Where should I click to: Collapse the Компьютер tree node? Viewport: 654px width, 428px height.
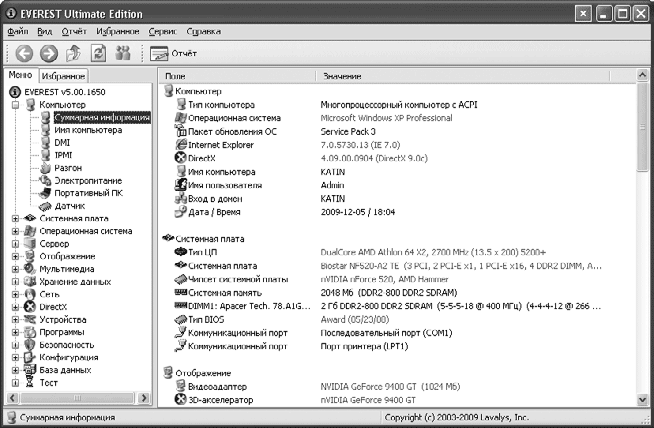(16, 103)
